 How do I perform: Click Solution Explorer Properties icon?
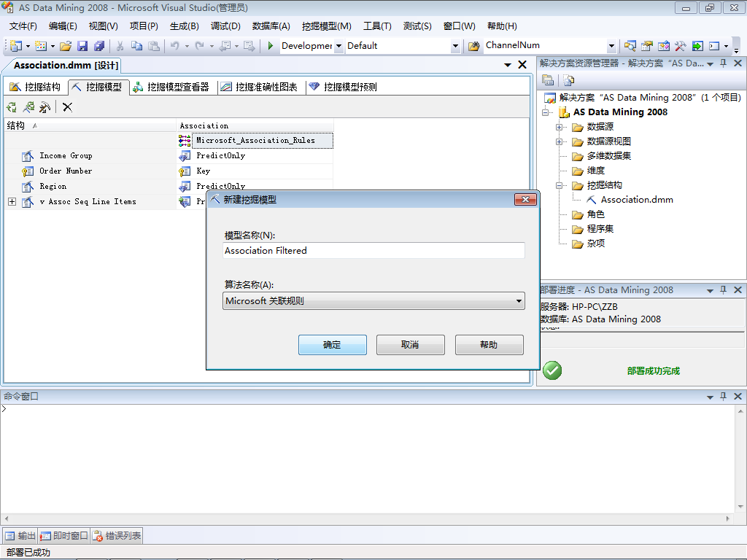pyautogui.click(x=548, y=80)
